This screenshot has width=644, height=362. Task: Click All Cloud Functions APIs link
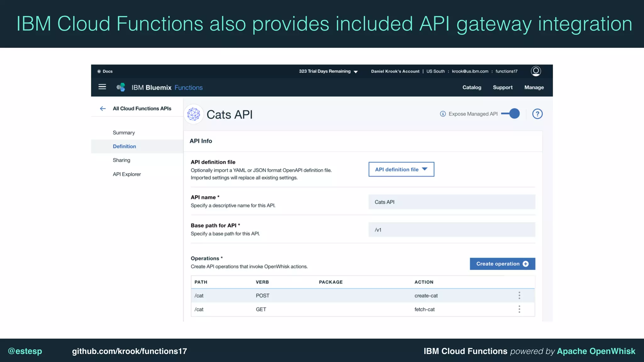[142, 108]
